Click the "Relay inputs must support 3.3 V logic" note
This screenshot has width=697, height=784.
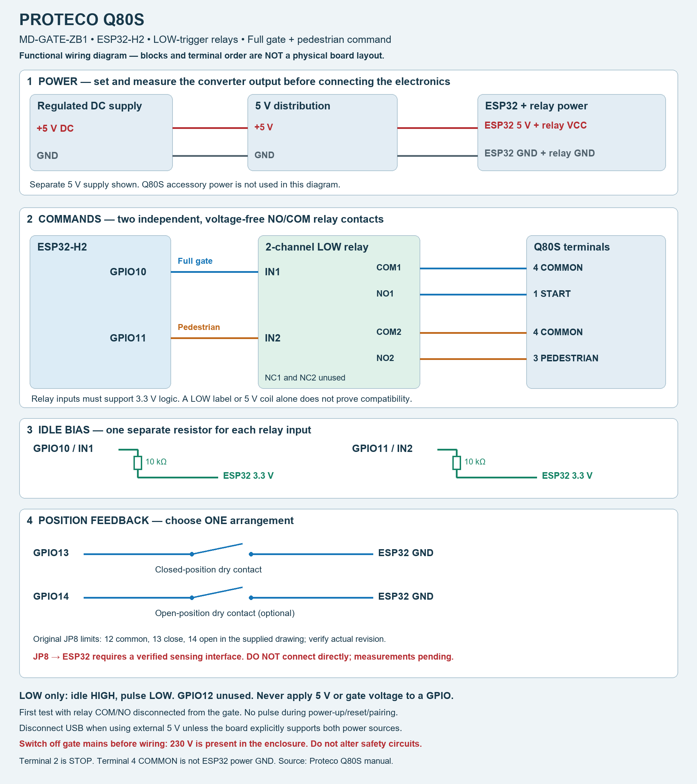pyautogui.click(x=222, y=399)
